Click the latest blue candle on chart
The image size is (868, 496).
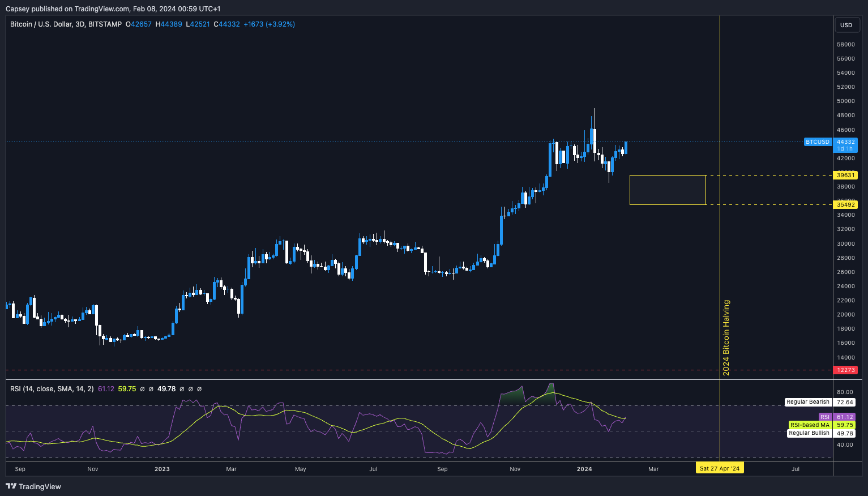[x=626, y=148]
